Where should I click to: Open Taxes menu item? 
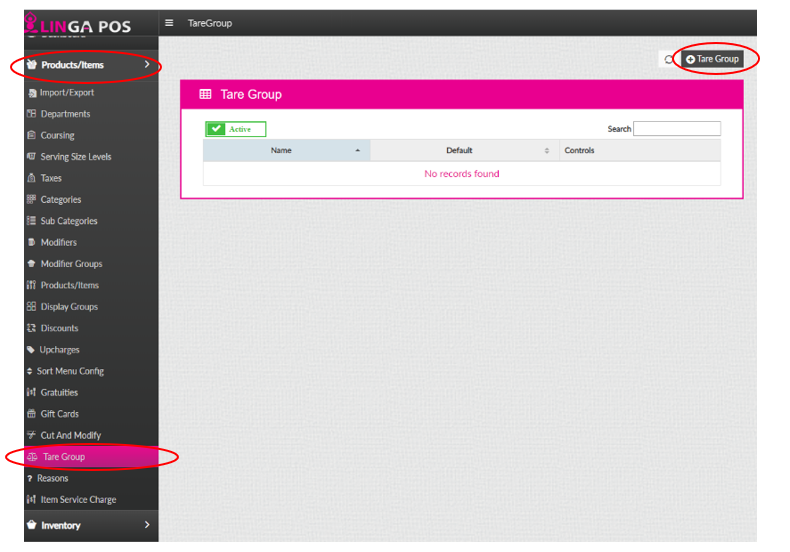point(91,178)
